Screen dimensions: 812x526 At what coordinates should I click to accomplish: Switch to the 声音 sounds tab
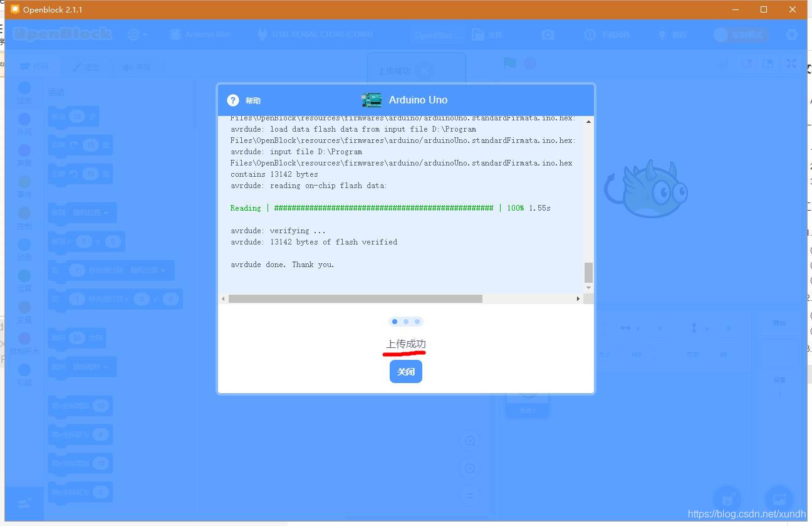pos(137,66)
